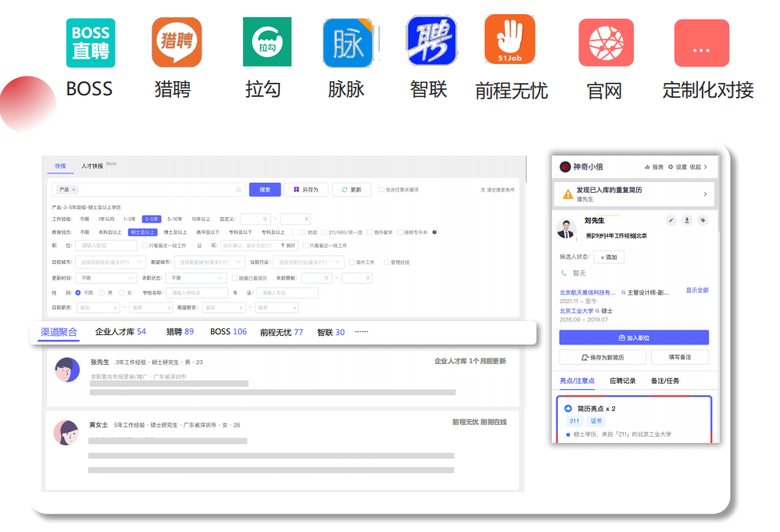Screen dimensions: 780x532
Task: Open the 定制化对接 ellipsis icon
Action: click(x=701, y=43)
